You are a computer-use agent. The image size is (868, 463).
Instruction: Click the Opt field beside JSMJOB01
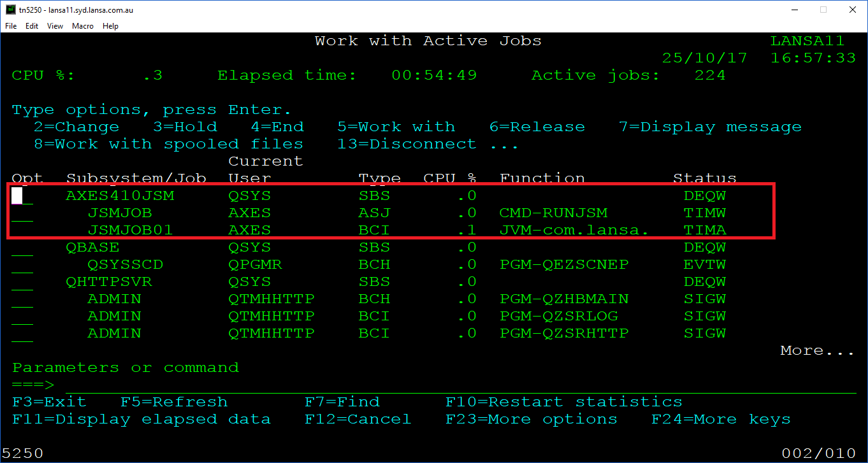(22, 231)
